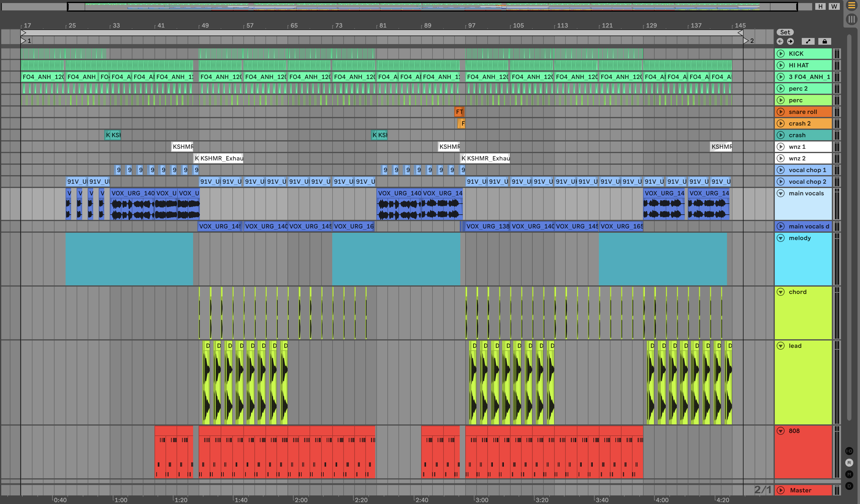Toggle the M mixer section button
This screenshot has width=860, height=504.
coord(849,474)
